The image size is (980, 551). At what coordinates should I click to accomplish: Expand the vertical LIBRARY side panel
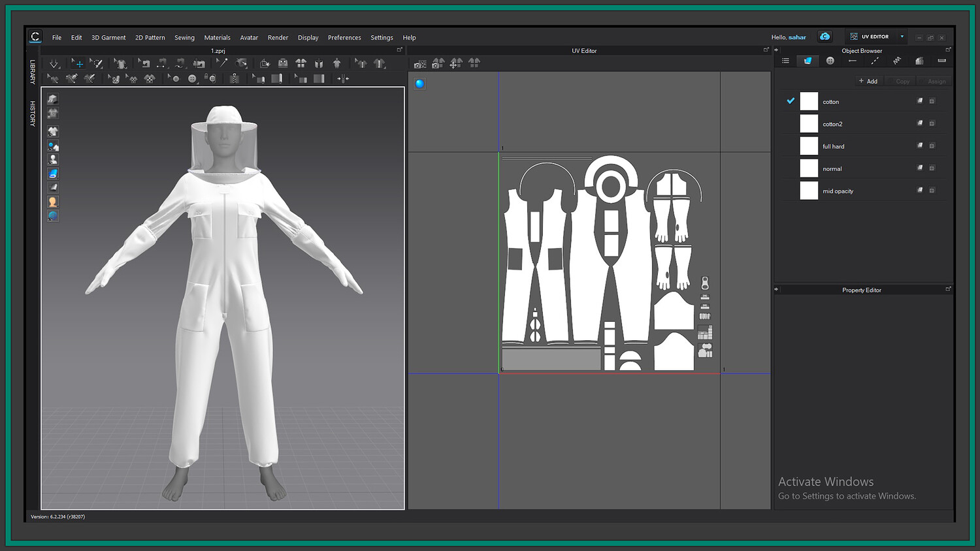tap(33, 72)
